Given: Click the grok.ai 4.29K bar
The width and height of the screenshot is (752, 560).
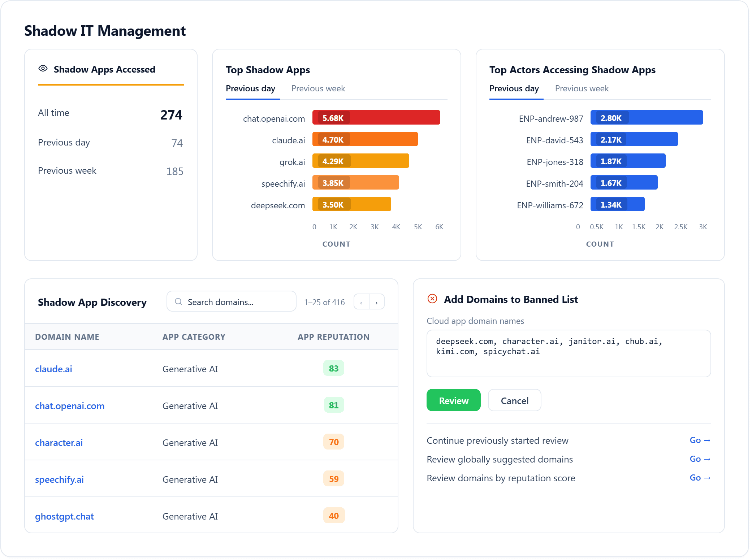Looking at the screenshot, I should [x=361, y=161].
